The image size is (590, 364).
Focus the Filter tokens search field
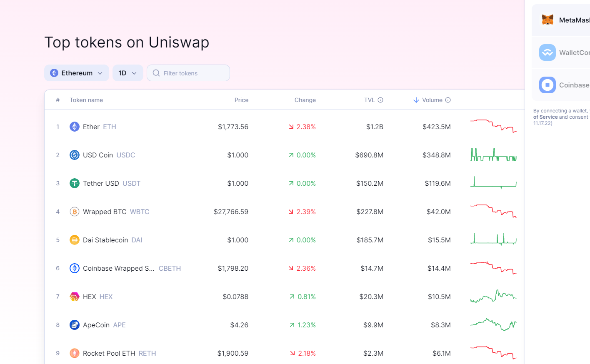[x=188, y=73]
